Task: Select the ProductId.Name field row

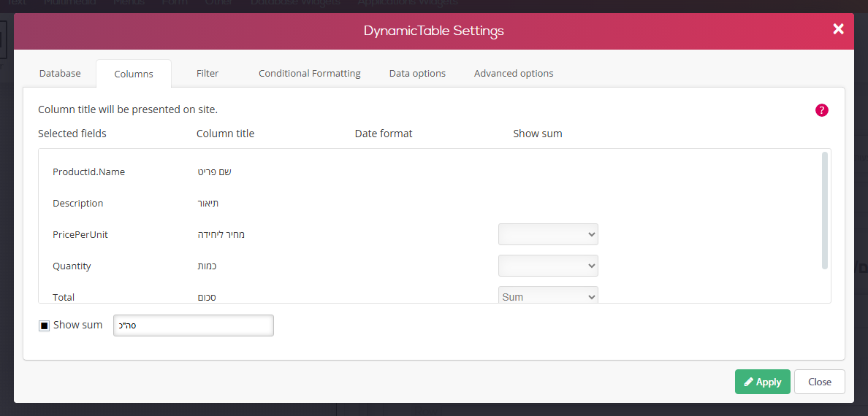Action: point(88,172)
